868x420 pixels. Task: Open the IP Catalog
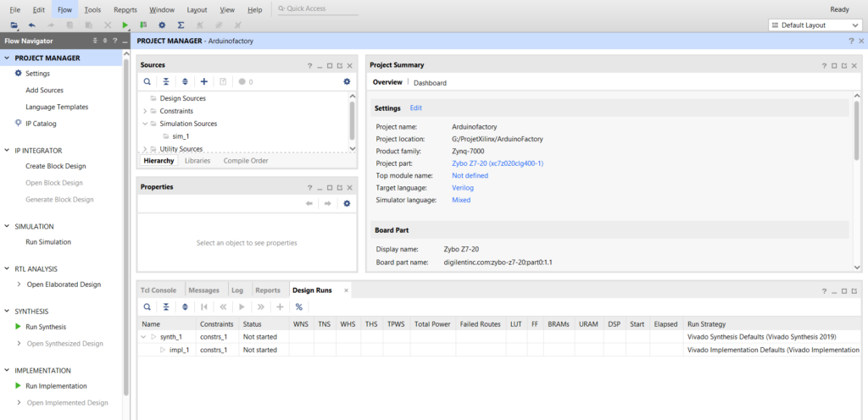(40, 124)
